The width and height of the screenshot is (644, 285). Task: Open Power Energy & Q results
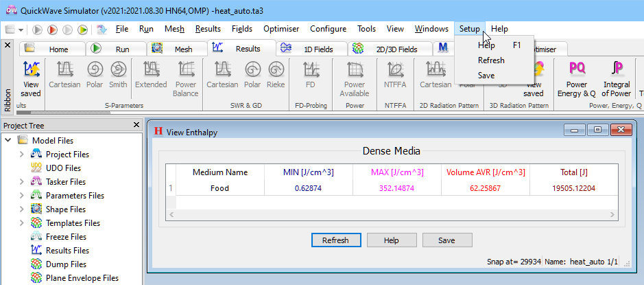(x=577, y=79)
